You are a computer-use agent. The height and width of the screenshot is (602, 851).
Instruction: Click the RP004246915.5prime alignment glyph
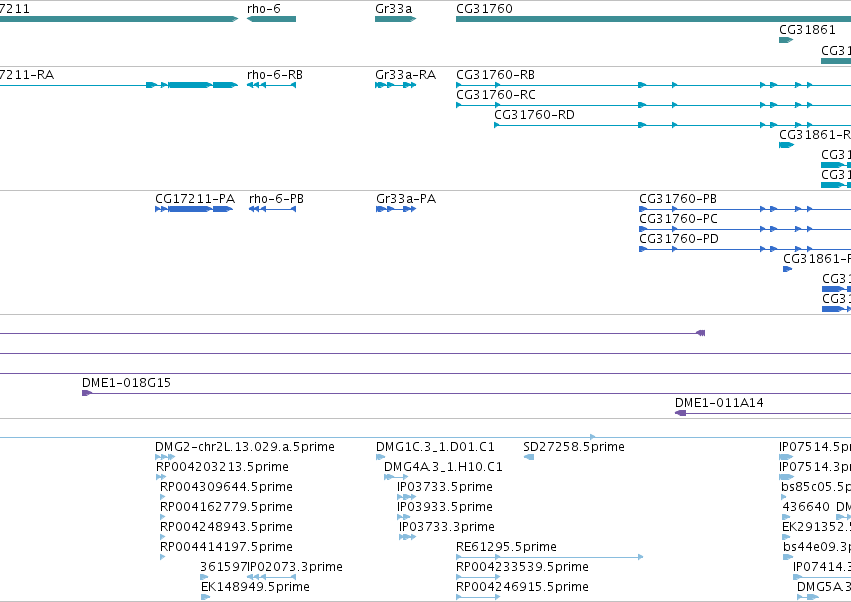(478, 597)
